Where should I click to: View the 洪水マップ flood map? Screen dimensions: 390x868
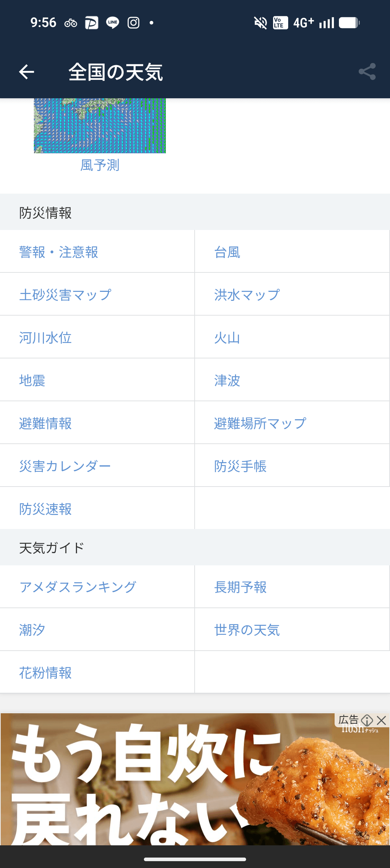[x=247, y=295]
